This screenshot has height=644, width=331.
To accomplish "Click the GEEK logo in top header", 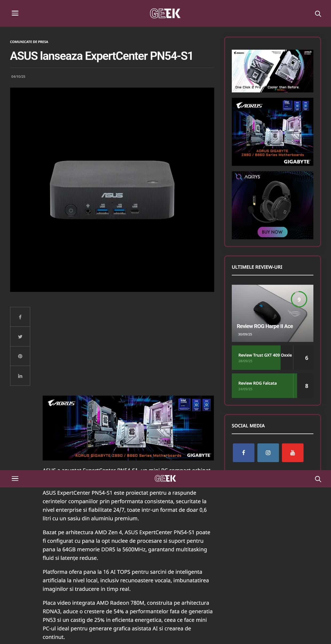I will (165, 13).
